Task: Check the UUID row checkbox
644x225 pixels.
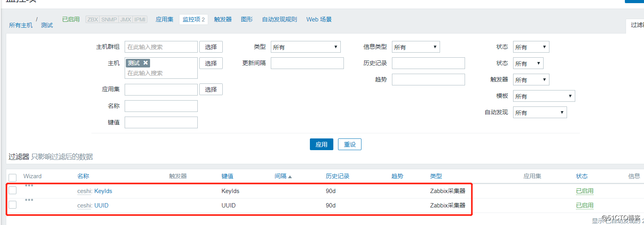Action: pos(13,205)
